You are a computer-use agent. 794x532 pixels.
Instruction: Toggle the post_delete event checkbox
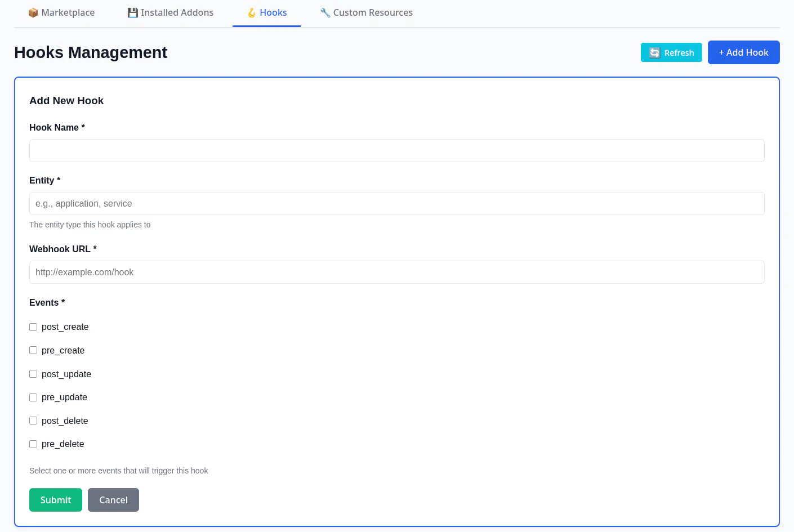[33, 421]
